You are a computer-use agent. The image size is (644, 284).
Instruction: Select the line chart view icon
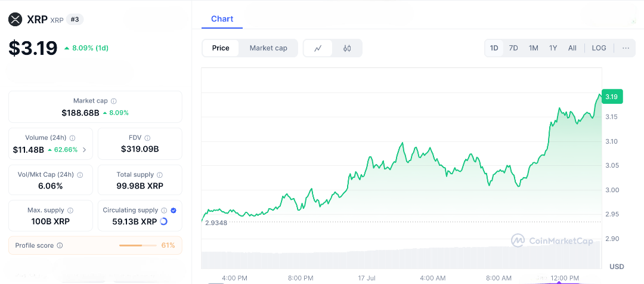coord(318,48)
